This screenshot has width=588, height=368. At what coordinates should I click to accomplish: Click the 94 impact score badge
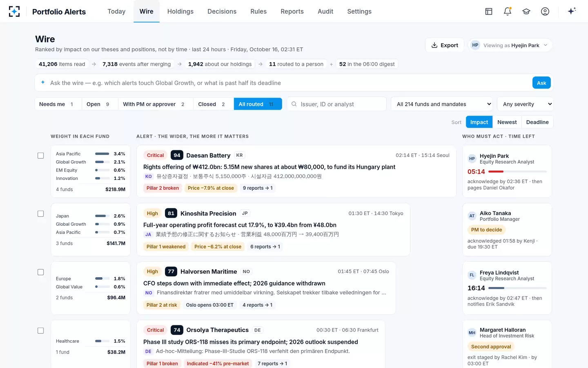(177, 155)
